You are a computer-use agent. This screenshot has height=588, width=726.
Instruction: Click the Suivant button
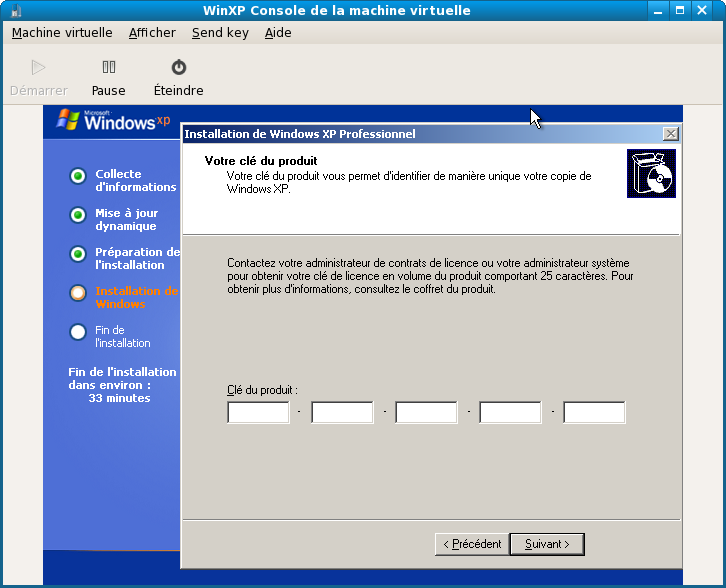click(x=547, y=544)
